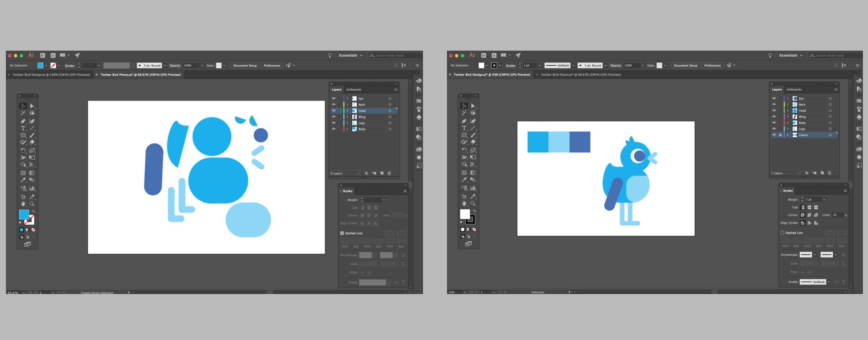Select the Zoom tool in left window
The height and width of the screenshot is (340, 868).
(x=32, y=204)
